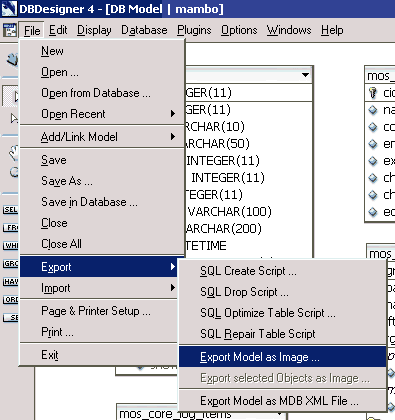The height and width of the screenshot is (420, 395).
Task: Choose Close All
Action: 102,244
